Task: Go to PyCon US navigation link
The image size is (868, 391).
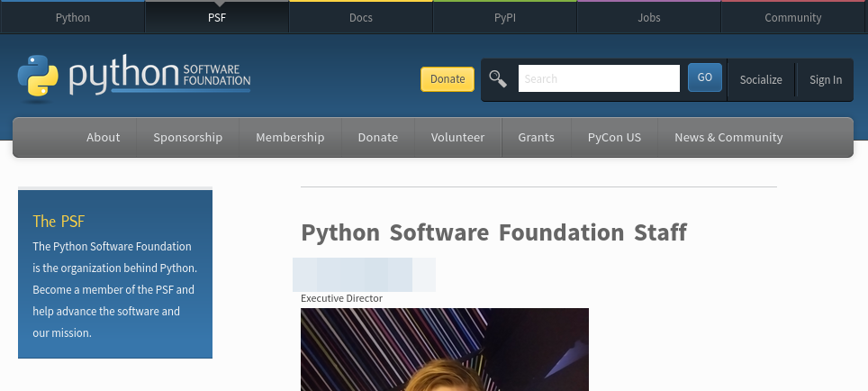Action: (x=614, y=137)
